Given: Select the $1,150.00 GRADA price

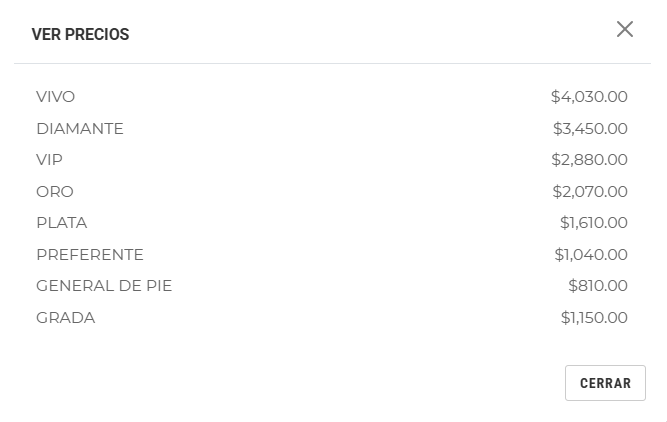Looking at the screenshot, I should 594,318.
